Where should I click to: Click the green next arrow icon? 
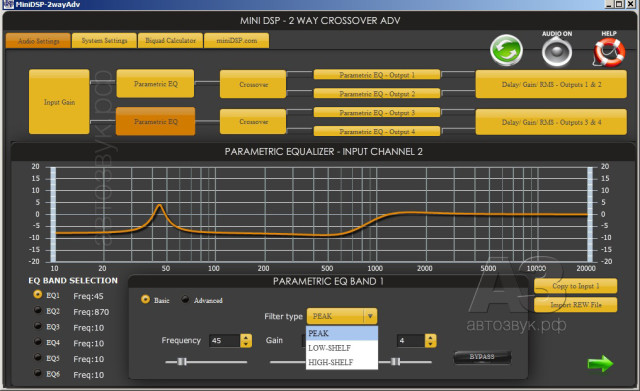[x=600, y=363]
